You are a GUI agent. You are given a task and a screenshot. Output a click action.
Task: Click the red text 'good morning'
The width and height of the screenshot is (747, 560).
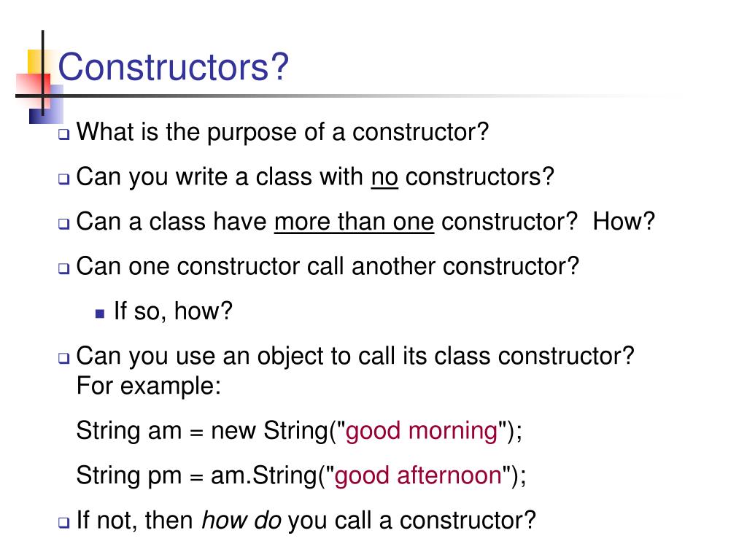pos(422,431)
